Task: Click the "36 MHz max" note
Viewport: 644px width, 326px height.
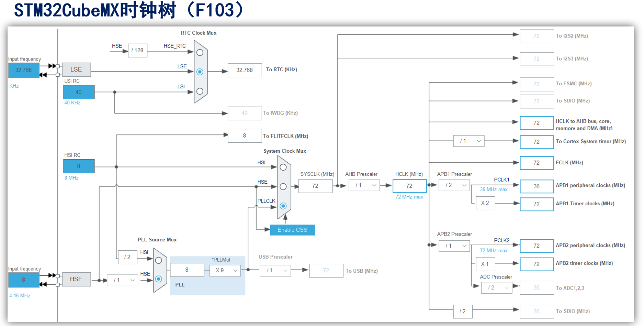Action: [x=494, y=189]
